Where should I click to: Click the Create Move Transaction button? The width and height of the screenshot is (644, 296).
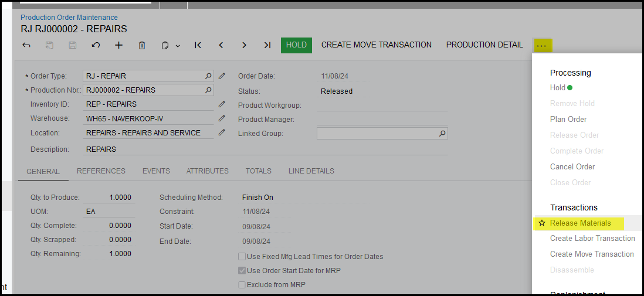point(376,45)
